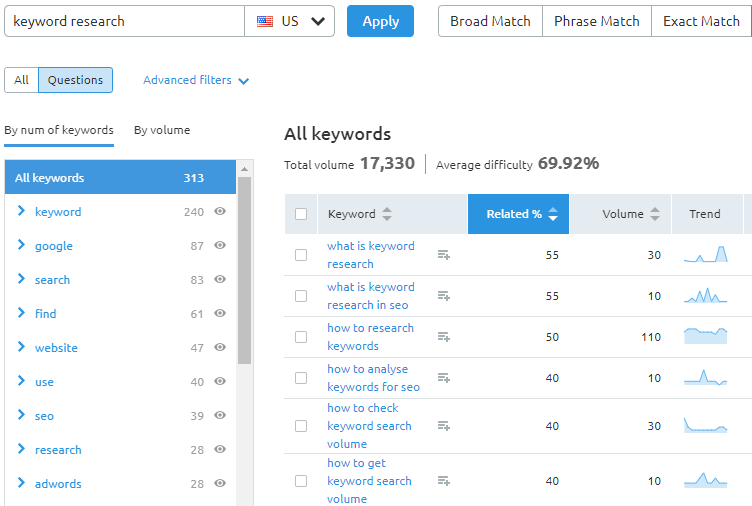Open trend chart for 'what is keyword research'
The width and height of the screenshot is (752, 506).
pos(705,254)
